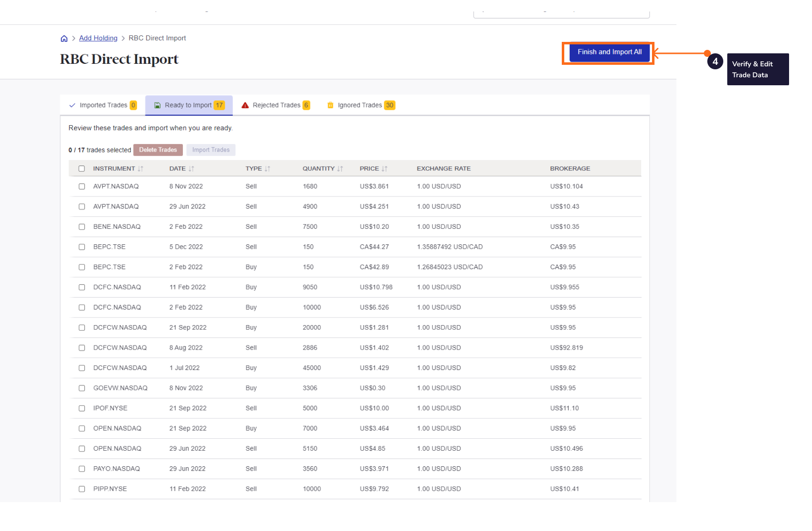
Task: Click the 1 Jul 2022 date cell
Action: coord(184,368)
